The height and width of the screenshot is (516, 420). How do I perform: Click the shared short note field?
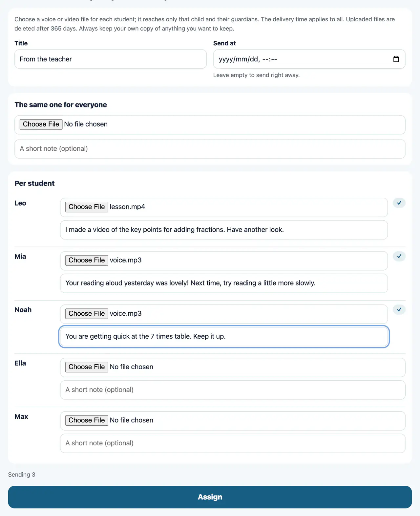(x=210, y=149)
